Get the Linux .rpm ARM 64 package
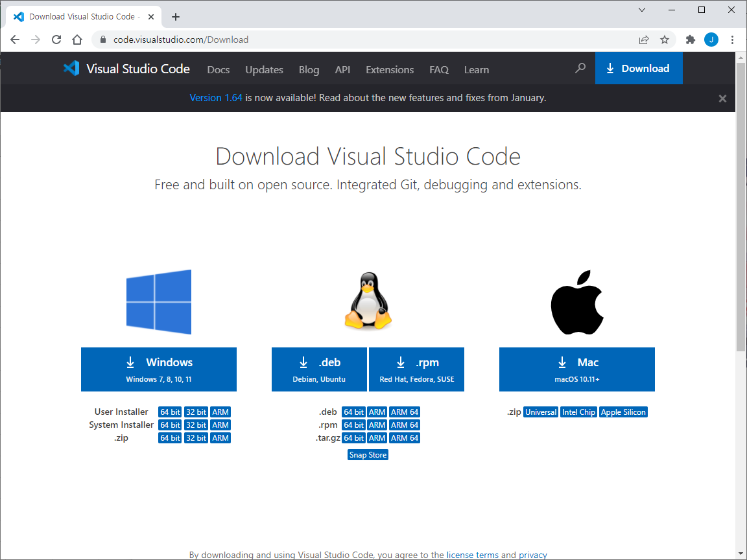The width and height of the screenshot is (747, 560). pos(405,425)
